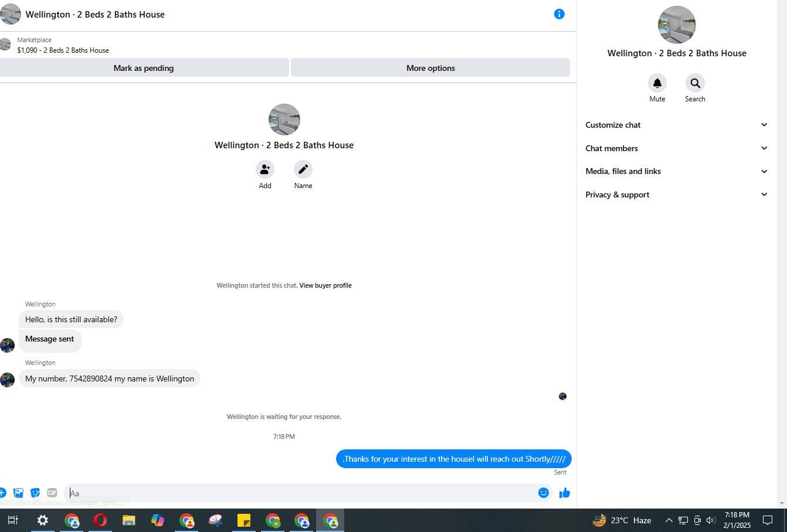Image resolution: width=787 pixels, height=532 pixels.
Task: Click the pencil Name icon
Action: [303, 169]
